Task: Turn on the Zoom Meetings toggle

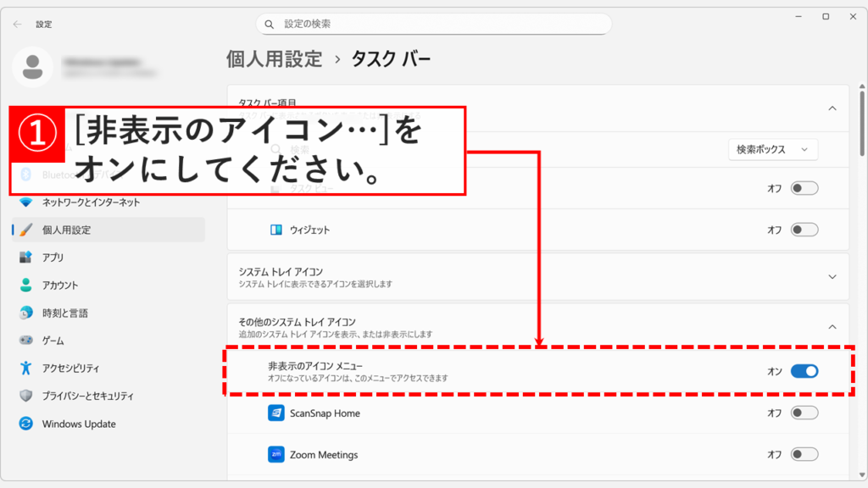Action: point(803,454)
